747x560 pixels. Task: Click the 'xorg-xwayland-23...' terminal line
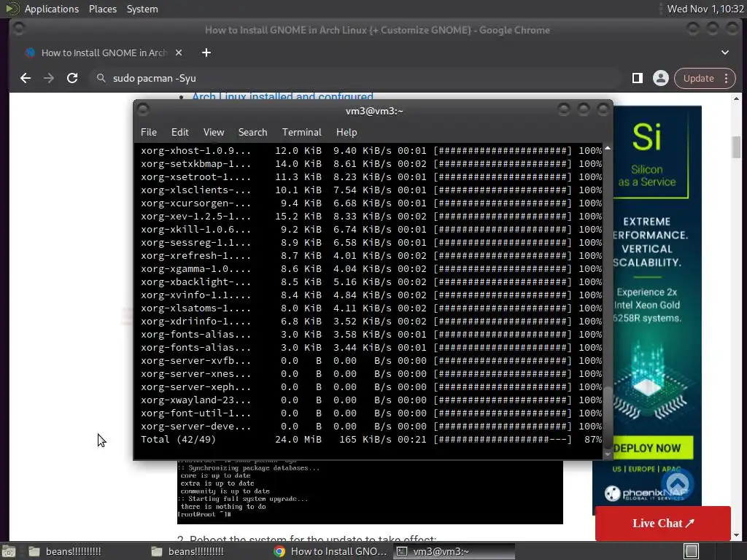pos(371,400)
